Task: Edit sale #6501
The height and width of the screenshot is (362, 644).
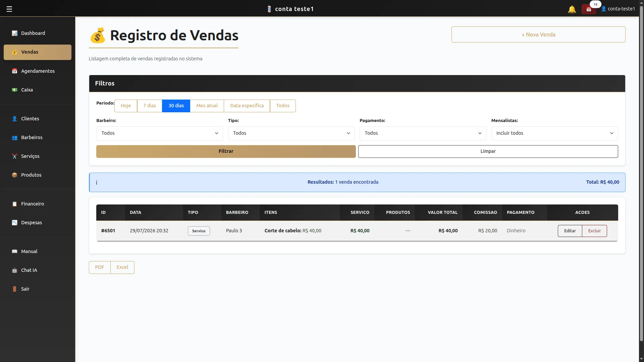Action: (x=570, y=231)
